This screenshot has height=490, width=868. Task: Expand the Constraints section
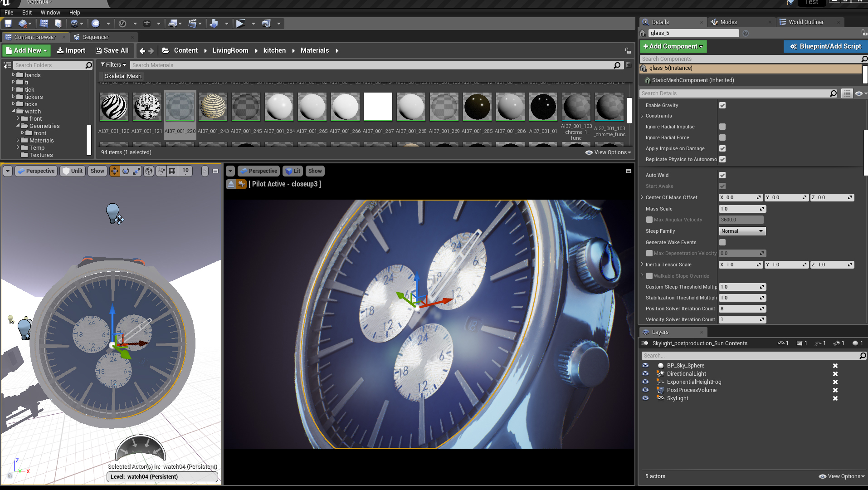tap(642, 116)
